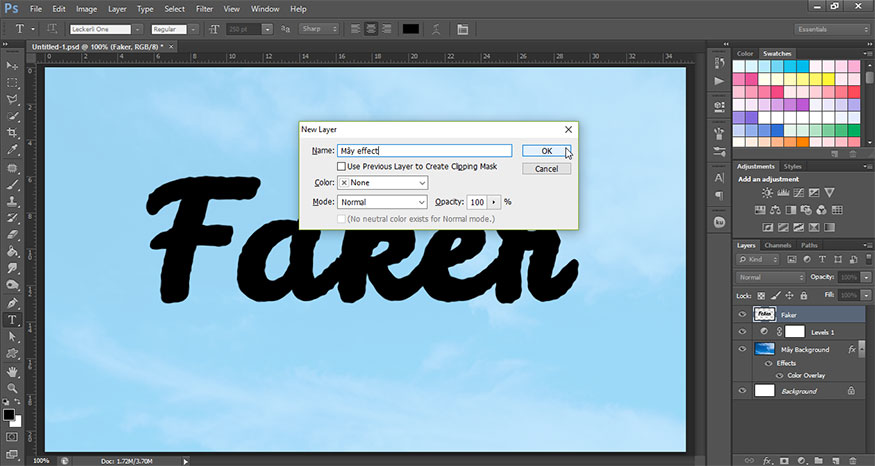Click OK in New Layer dialog

[546, 151]
